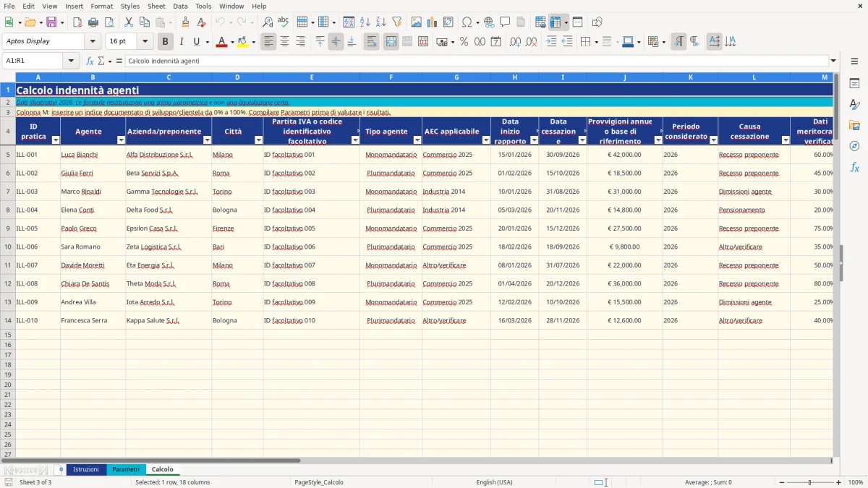Viewport: 868px width, 488px height.
Task: Clear direct formatting icon
Action: [200, 22]
